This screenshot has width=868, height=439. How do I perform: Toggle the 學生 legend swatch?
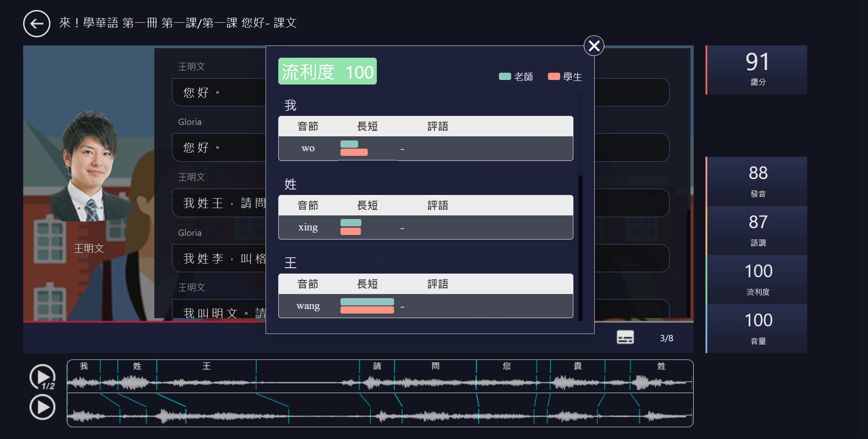553,76
